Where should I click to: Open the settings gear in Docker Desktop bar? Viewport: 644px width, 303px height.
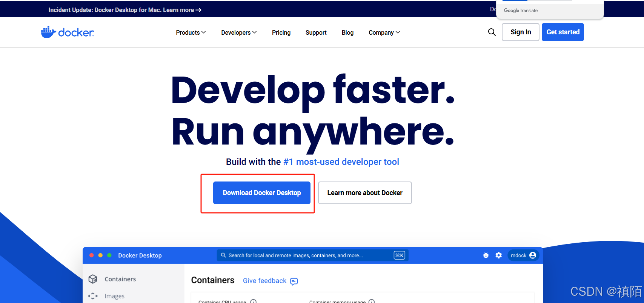(x=499, y=255)
